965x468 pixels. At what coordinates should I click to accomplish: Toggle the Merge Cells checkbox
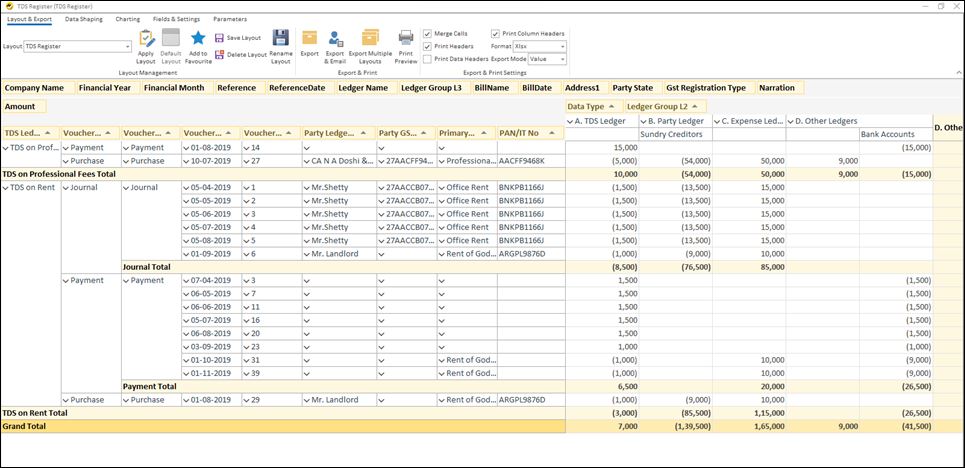click(x=427, y=33)
